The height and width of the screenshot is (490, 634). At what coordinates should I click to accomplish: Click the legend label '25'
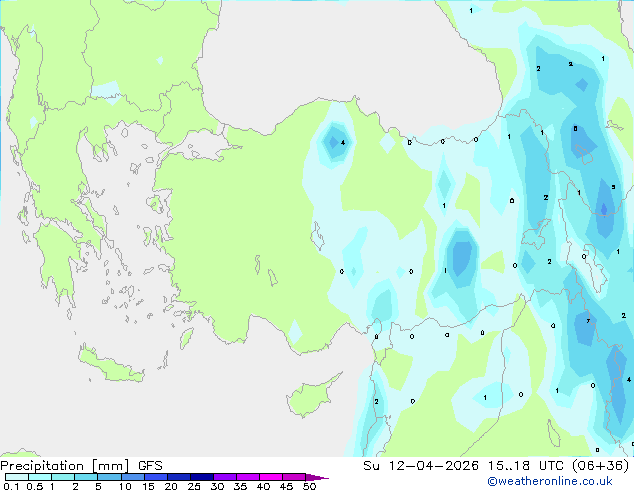point(194,486)
